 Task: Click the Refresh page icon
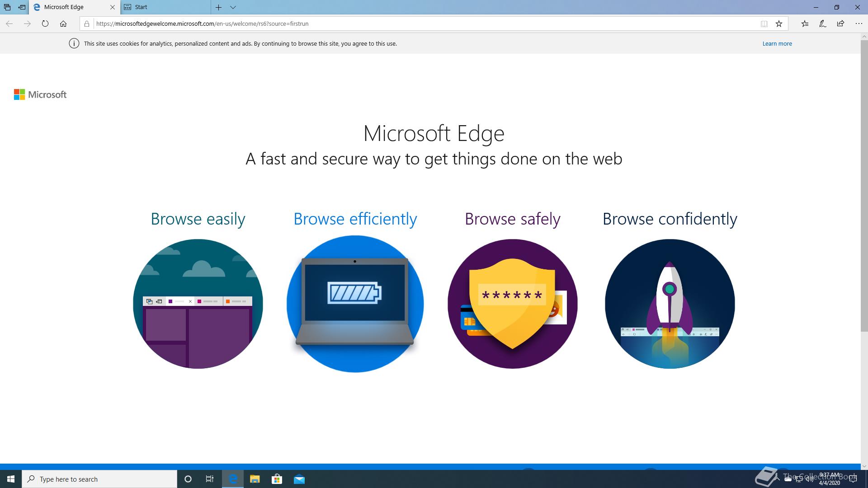(x=45, y=23)
